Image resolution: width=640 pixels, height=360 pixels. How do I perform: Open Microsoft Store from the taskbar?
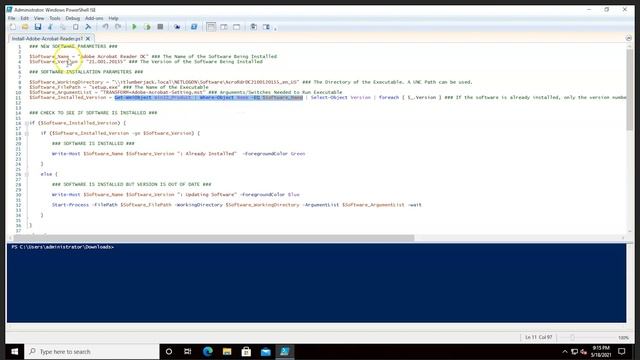click(x=246, y=351)
